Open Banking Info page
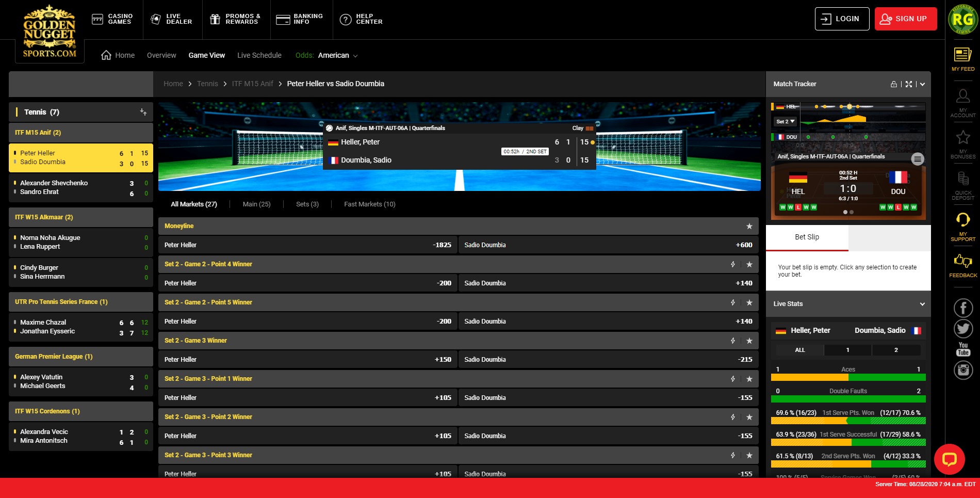This screenshot has width=980, height=498. (300, 19)
